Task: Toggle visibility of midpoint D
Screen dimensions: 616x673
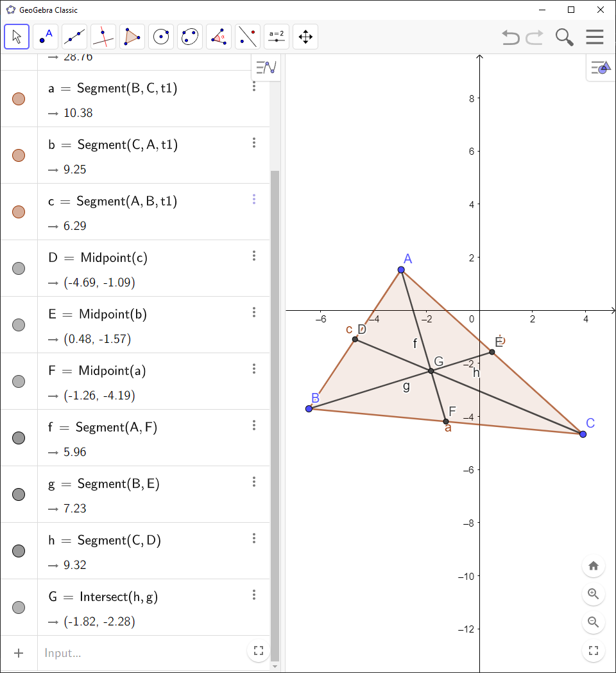Action: coord(19,268)
